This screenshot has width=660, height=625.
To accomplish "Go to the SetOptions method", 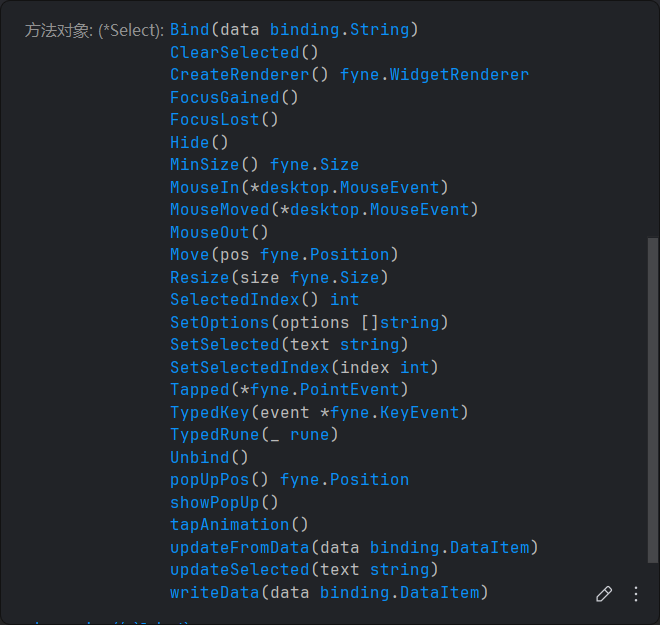I will click(x=219, y=322).
